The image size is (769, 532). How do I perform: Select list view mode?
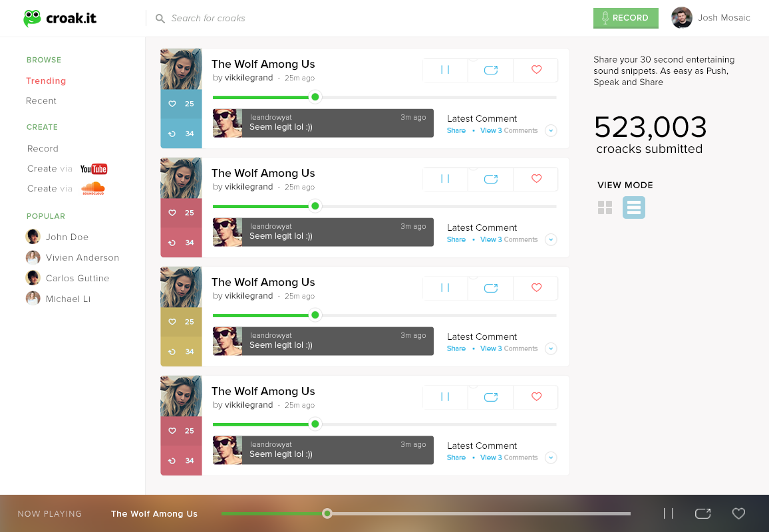coord(634,207)
